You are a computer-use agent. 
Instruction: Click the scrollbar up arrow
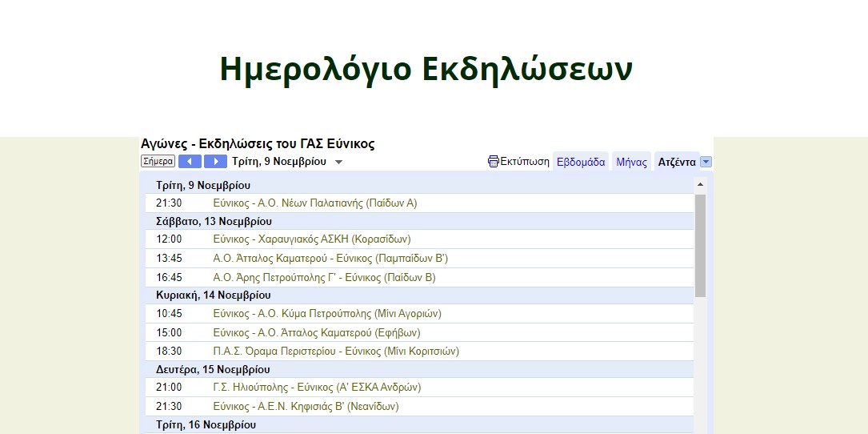[x=701, y=185]
